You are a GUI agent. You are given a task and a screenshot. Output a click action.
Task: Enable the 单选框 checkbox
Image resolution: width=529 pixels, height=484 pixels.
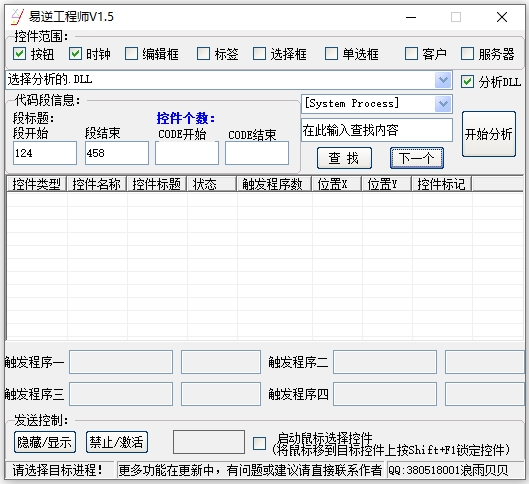331,54
